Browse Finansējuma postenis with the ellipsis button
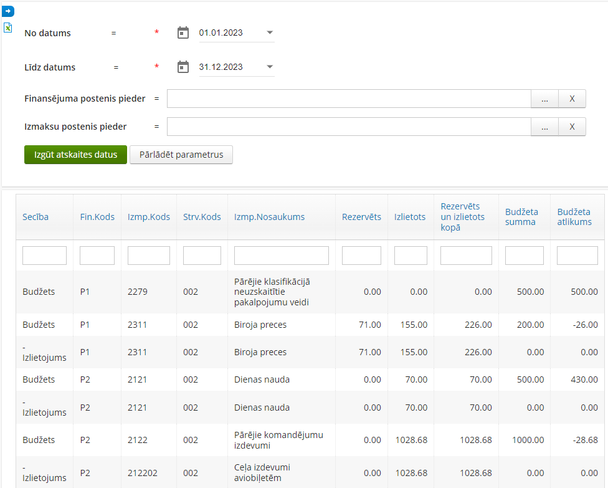608x488 pixels. [x=543, y=99]
